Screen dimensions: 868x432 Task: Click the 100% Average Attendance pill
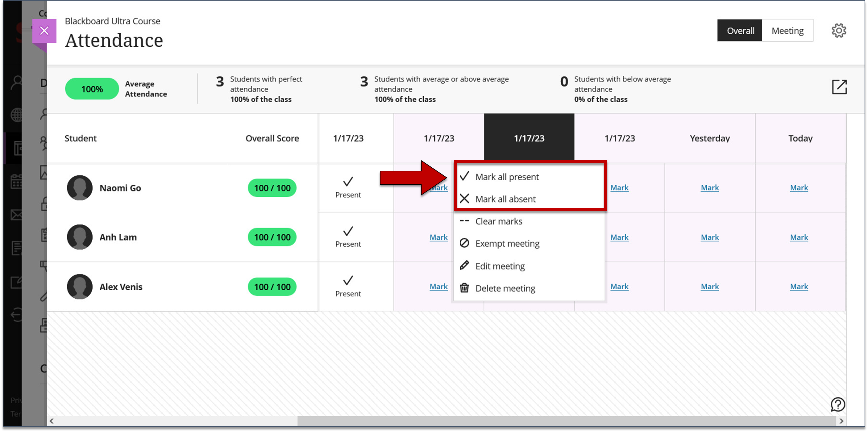click(92, 89)
